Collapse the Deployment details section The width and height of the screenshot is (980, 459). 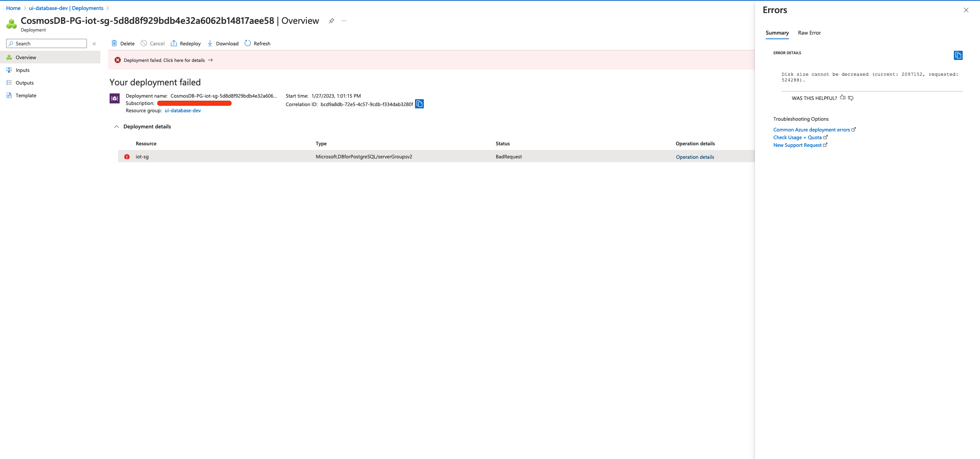tap(117, 126)
